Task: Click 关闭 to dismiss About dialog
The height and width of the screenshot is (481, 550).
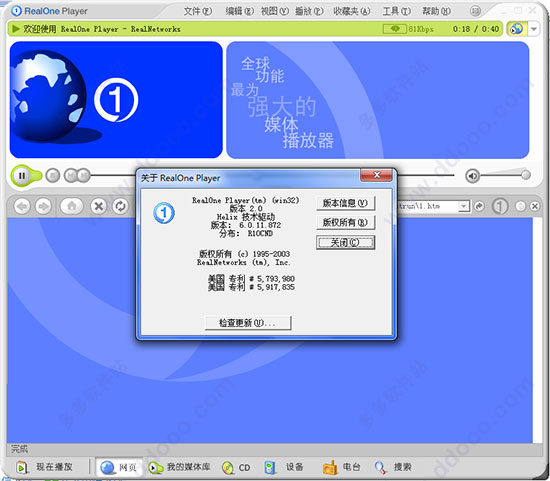Action: click(x=345, y=242)
